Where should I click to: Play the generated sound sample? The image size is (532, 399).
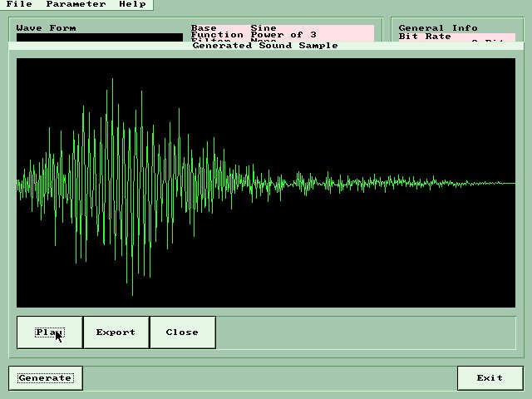coord(50,332)
